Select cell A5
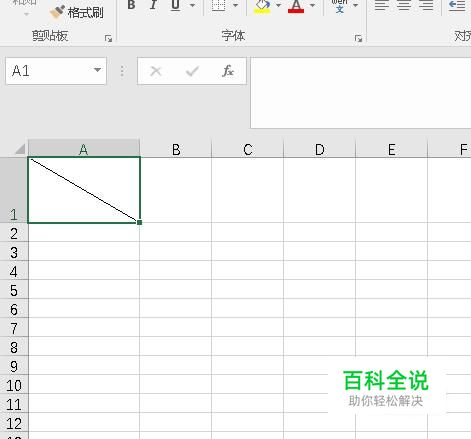471x439 pixels. coord(84,289)
